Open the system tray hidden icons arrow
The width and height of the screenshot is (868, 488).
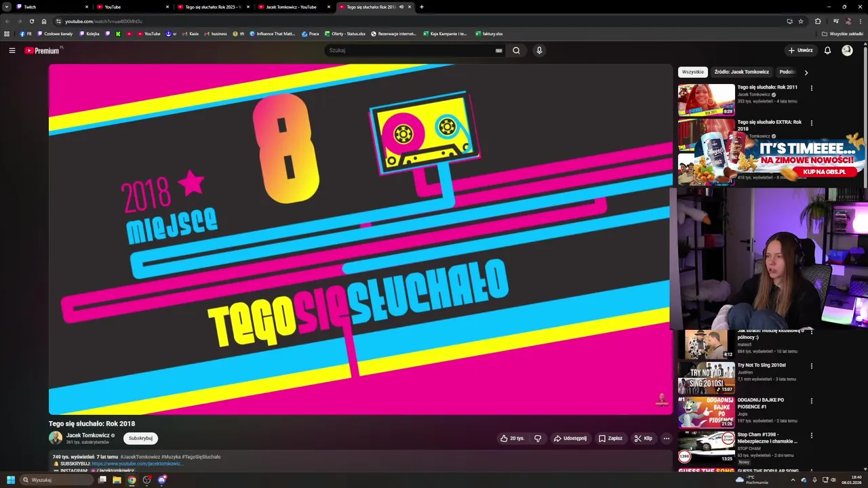pyautogui.click(x=793, y=480)
